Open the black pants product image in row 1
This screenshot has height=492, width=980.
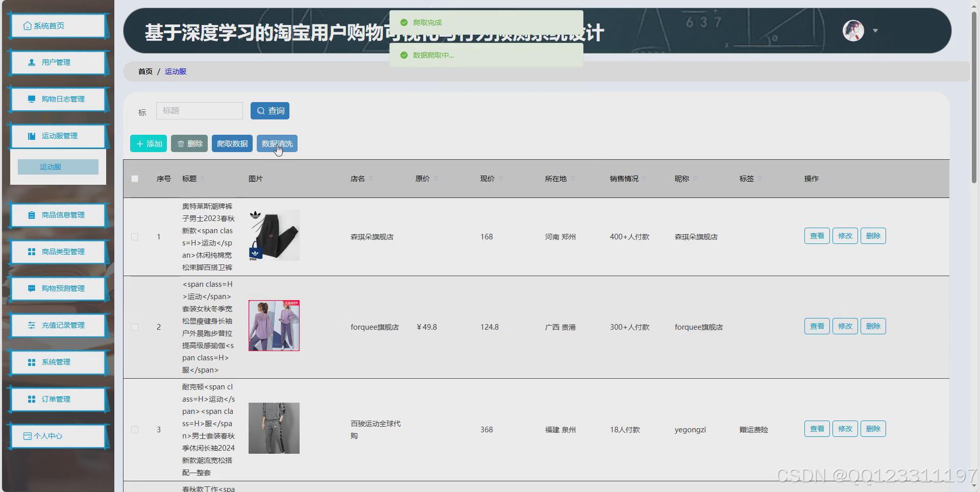pos(274,235)
